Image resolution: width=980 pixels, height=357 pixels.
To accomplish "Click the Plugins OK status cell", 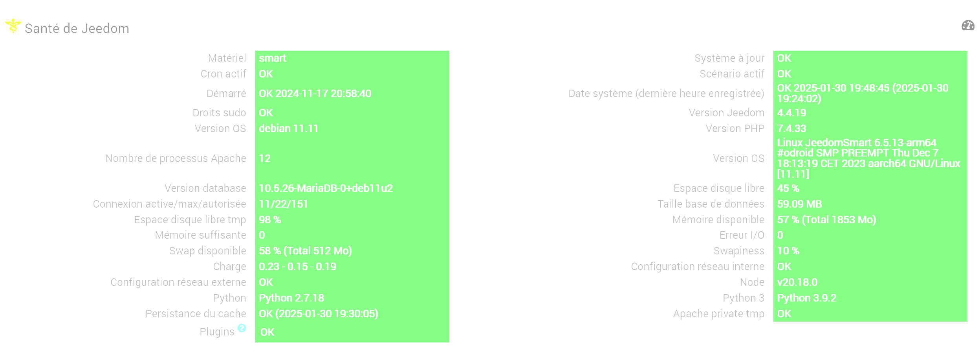I will (x=267, y=332).
